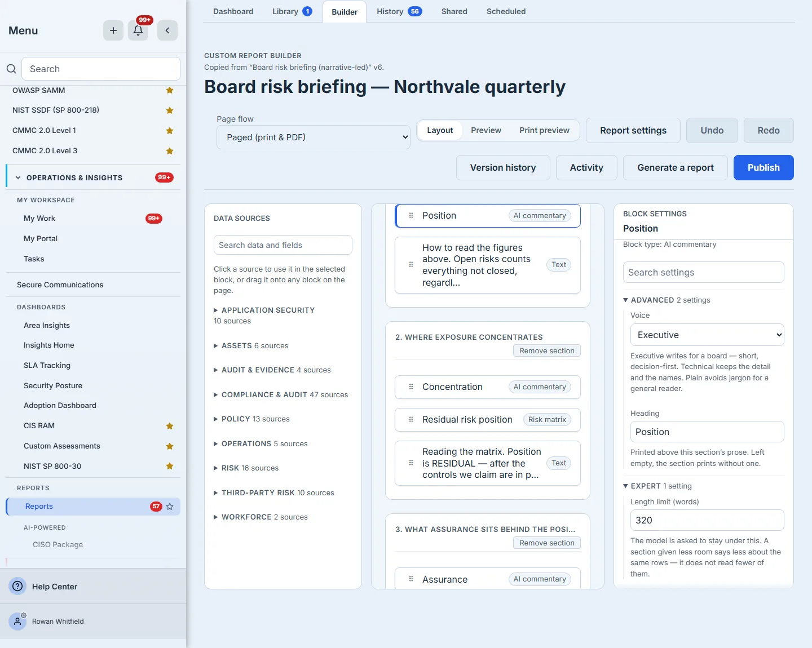The height and width of the screenshot is (648, 812).
Task: Click the Publish button
Action: pyautogui.click(x=764, y=167)
